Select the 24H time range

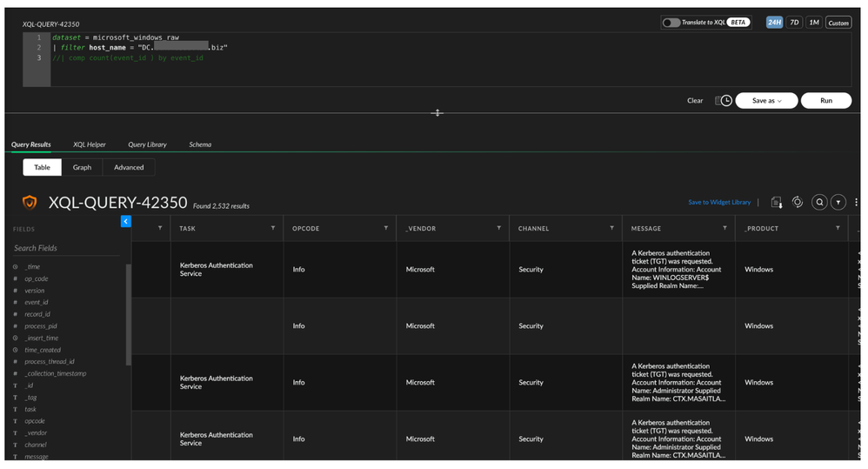click(x=774, y=23)
